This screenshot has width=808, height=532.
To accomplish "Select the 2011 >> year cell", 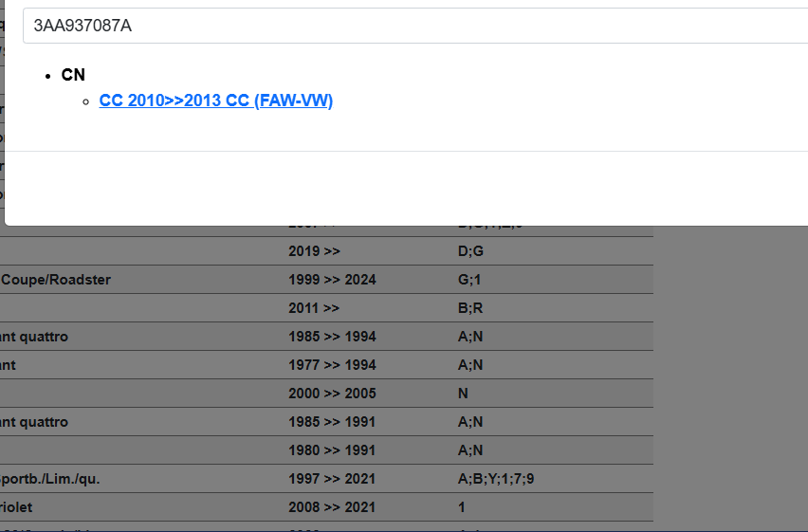I will 314,308.
